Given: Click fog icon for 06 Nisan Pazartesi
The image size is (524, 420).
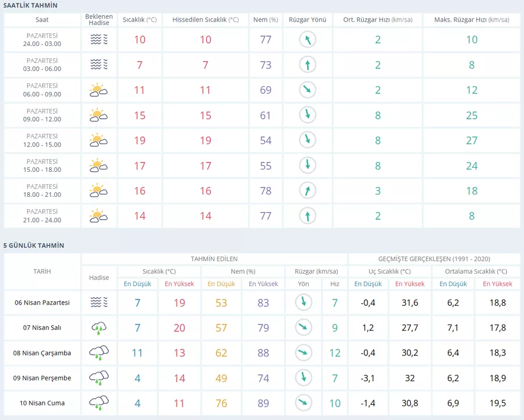Looking at the screenshot, I should tap(99, 302).
